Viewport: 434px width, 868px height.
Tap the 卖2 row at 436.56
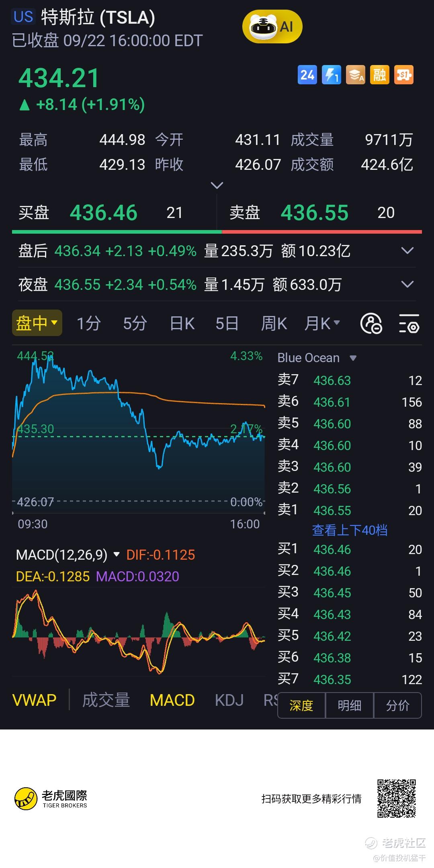350,489
